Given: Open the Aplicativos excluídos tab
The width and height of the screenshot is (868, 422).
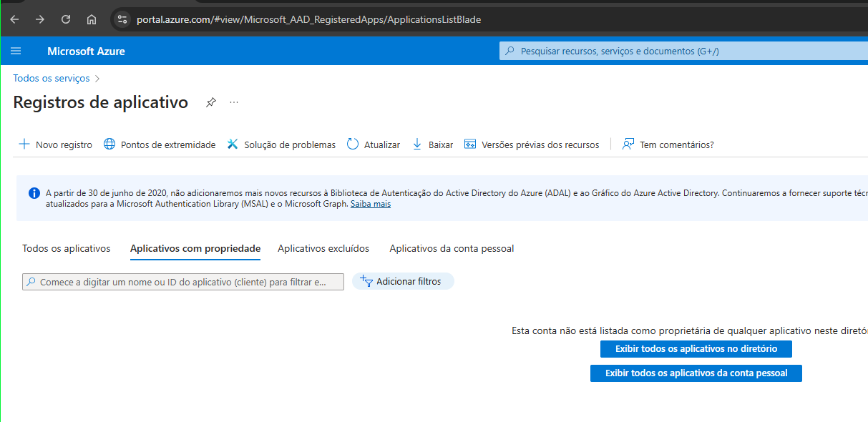Looking at the screenshot, I should [x=323, y=248].
